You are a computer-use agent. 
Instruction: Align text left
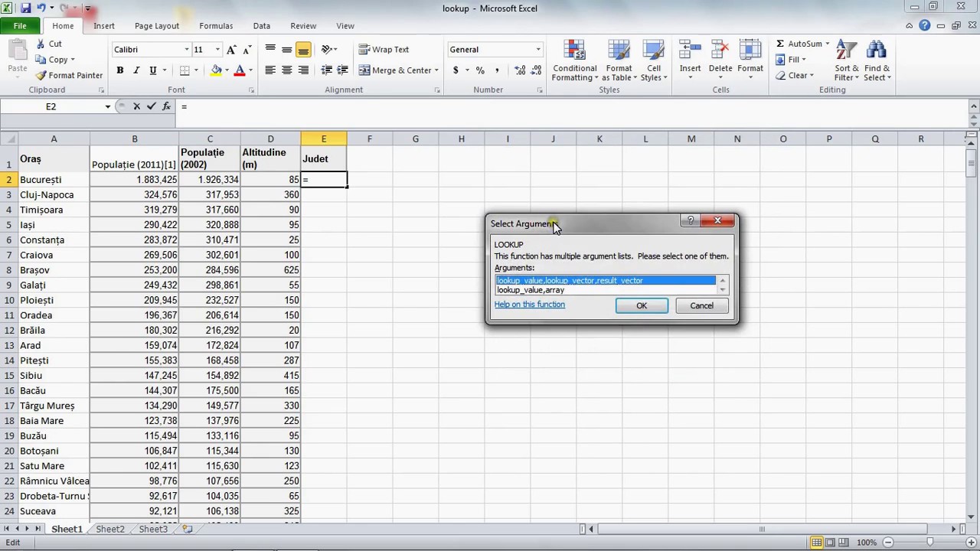click(270, 70)
